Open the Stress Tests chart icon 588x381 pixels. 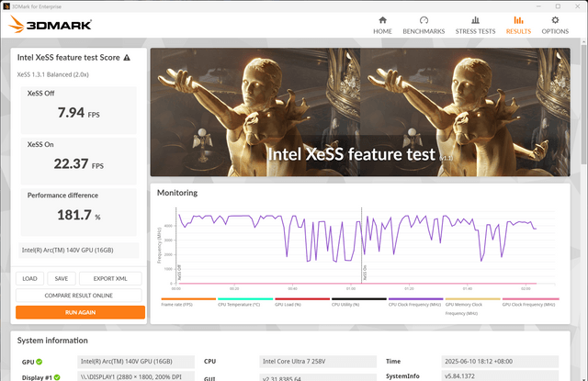(x=475, y=20)
